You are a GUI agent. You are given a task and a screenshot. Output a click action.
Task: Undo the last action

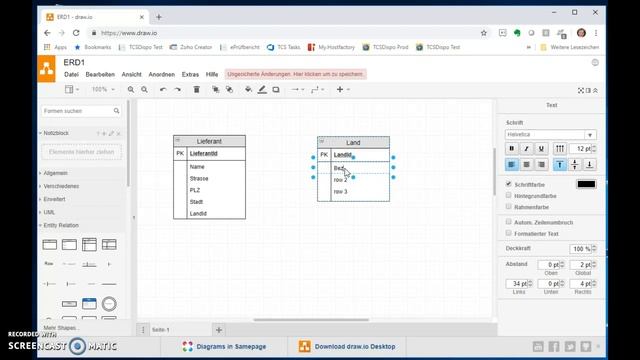[x=163, y=89]
